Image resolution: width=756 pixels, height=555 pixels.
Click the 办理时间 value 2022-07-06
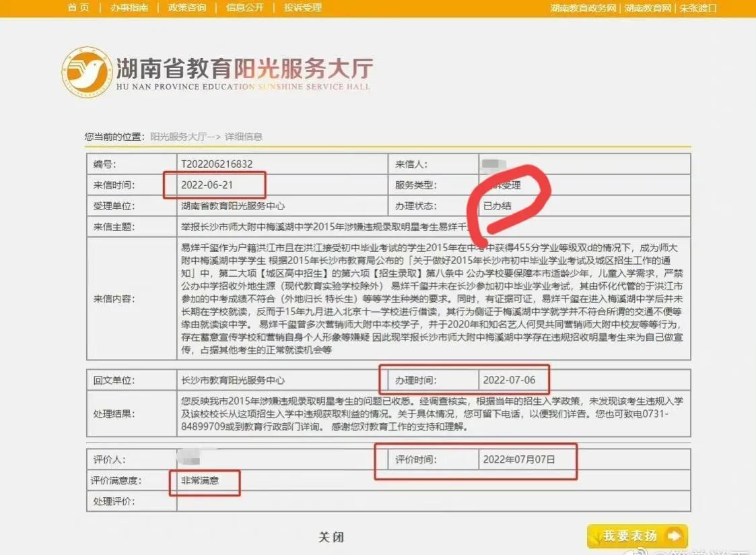[509, 380]
